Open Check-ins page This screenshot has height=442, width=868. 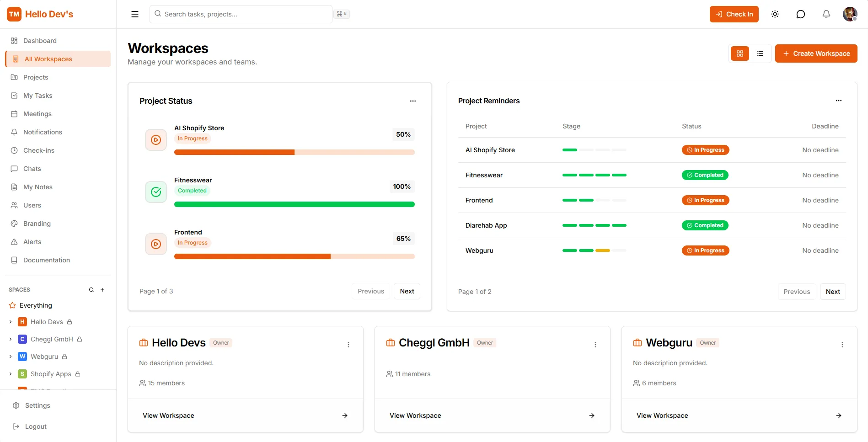click(x=58, y=150)
